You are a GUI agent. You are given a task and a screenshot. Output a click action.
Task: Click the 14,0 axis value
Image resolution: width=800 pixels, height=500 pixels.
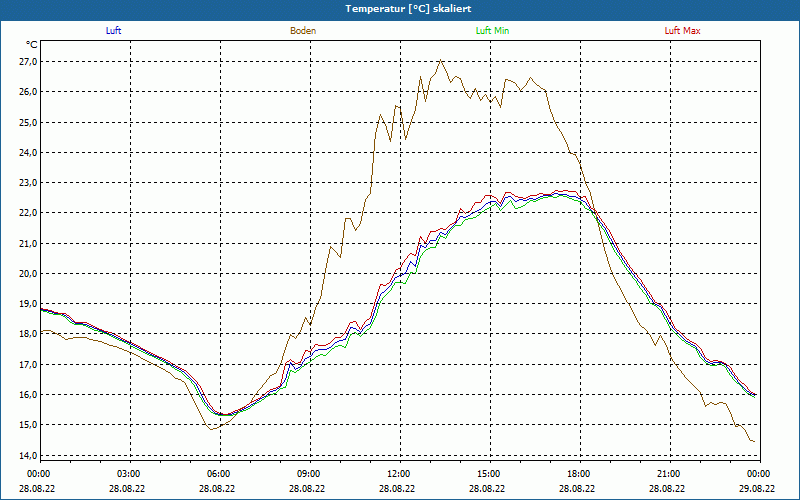pyautogui.click(x=27, y=455)
